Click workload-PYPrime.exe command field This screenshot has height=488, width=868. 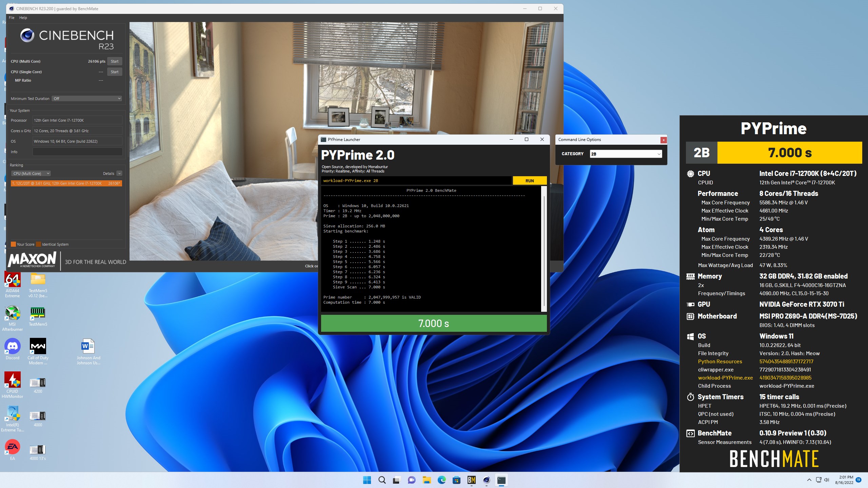point(416,181)
